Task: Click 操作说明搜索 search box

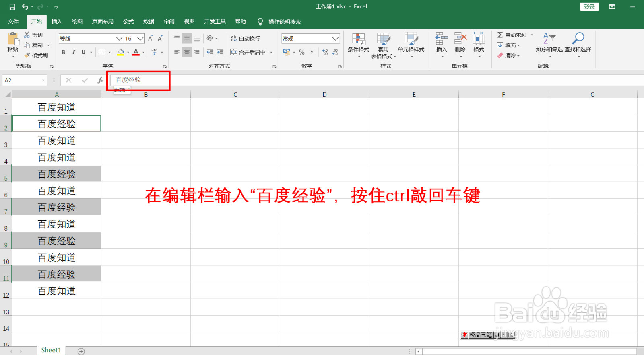Action: point(285,22)
